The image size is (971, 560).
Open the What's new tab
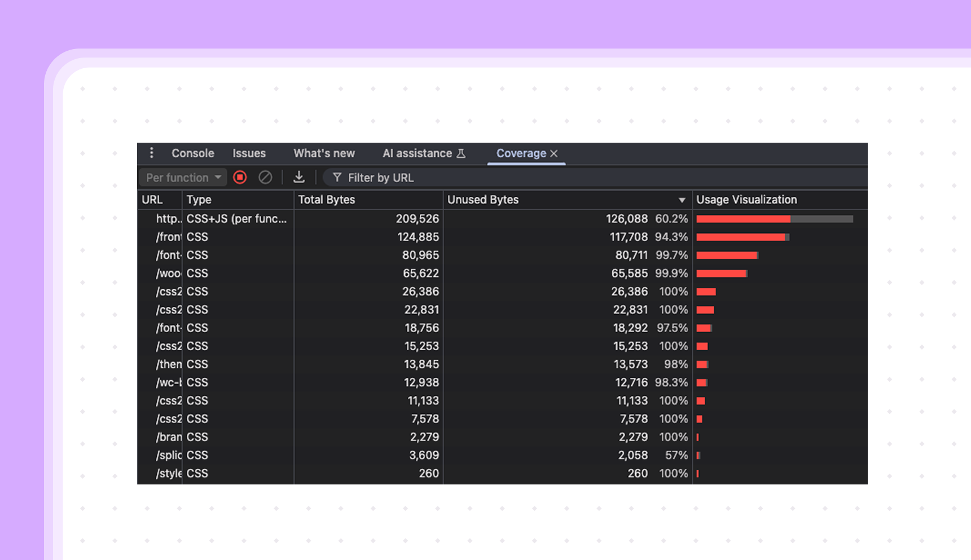[x=324, y=153]
